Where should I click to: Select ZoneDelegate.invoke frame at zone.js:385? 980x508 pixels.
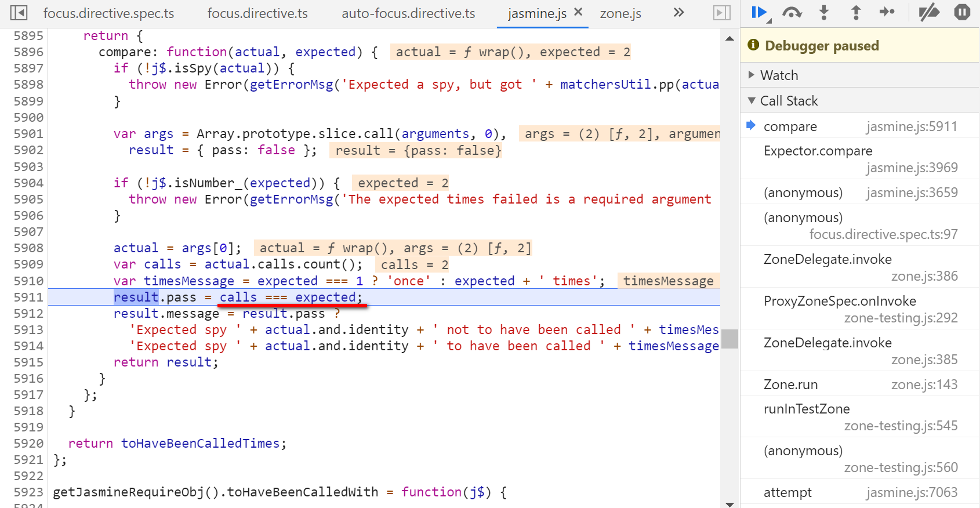point(860,351)
